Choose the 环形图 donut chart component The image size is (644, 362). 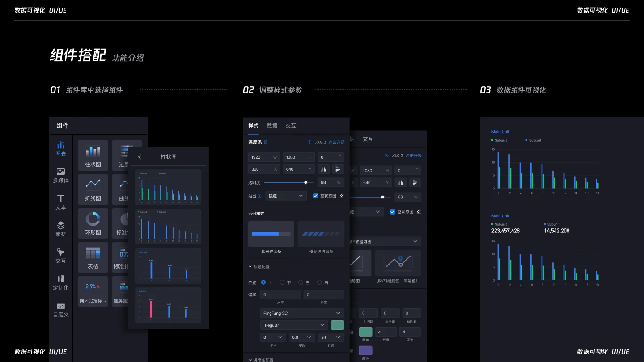pyautogui.click(x=93, y=223)
